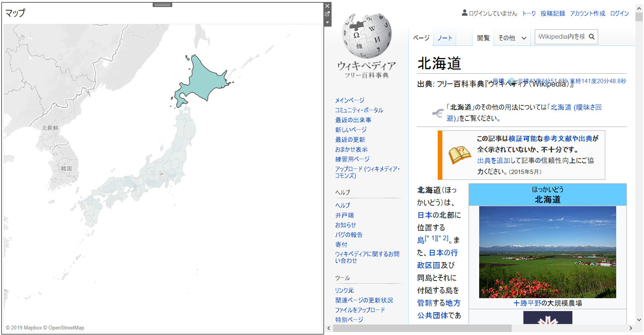Click 出典を追加 link in the notice

(494, 161)
